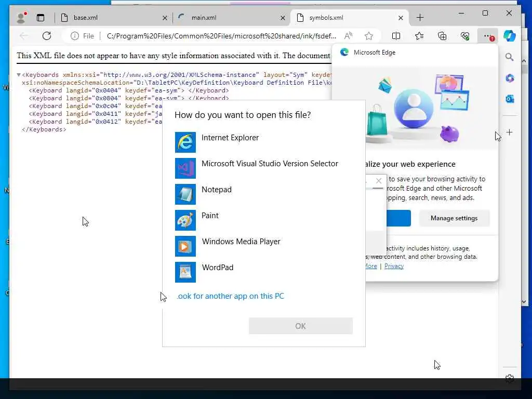The width and height of the screenshot is (532, 399).
Task: Open the More link beside Privacy
Action: tap(371, 266)
